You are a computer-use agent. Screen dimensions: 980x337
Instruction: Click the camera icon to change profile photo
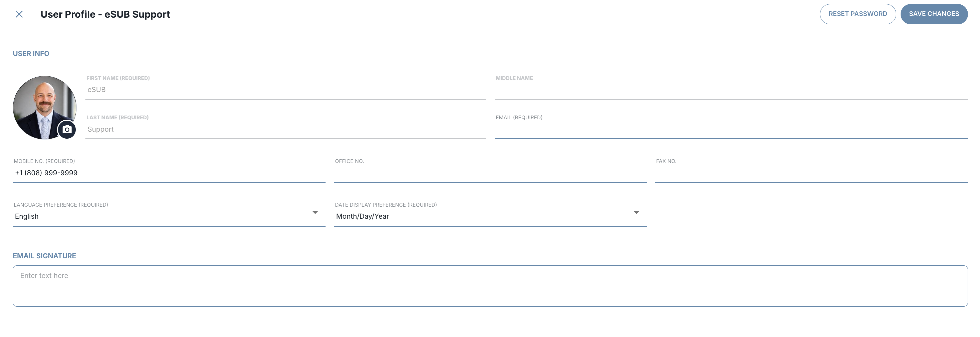point(67,130)
